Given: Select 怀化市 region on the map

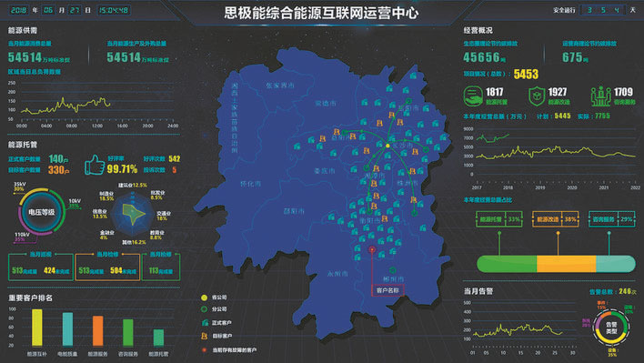Looking at the screenshot, I should click(x=250, y=184).
